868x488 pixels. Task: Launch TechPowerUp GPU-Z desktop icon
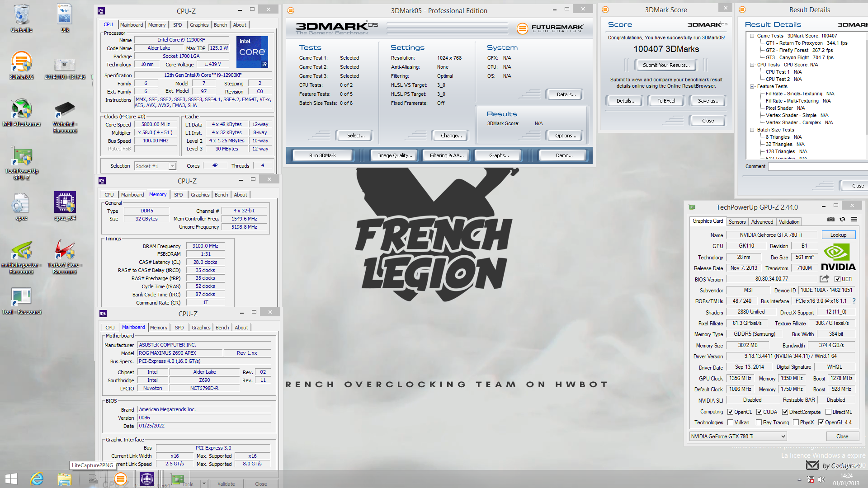coord(21,164)
